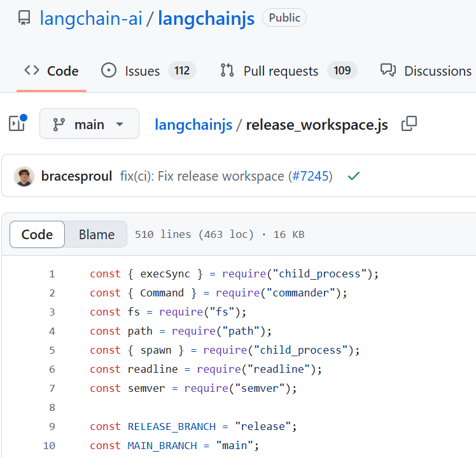The width and height of the screenshot is (476, 458).
Task: Click Command identifier on line 2
Action: [x=162, y=293]
